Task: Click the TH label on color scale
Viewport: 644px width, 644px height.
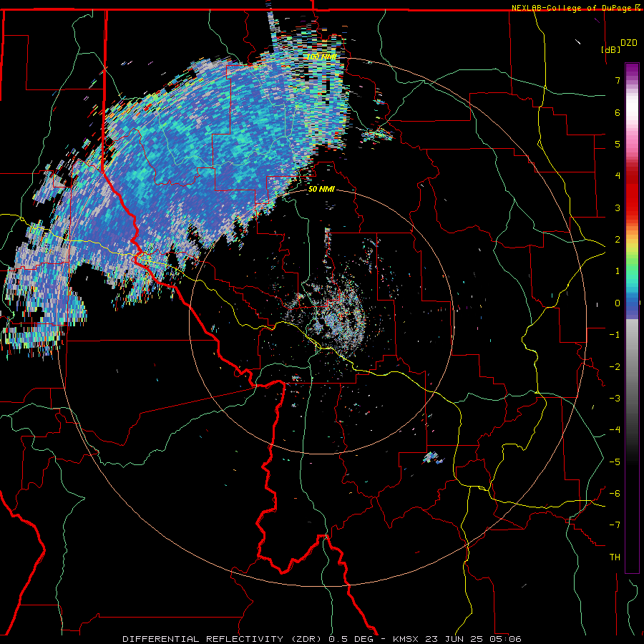Action: pos(615,557)
